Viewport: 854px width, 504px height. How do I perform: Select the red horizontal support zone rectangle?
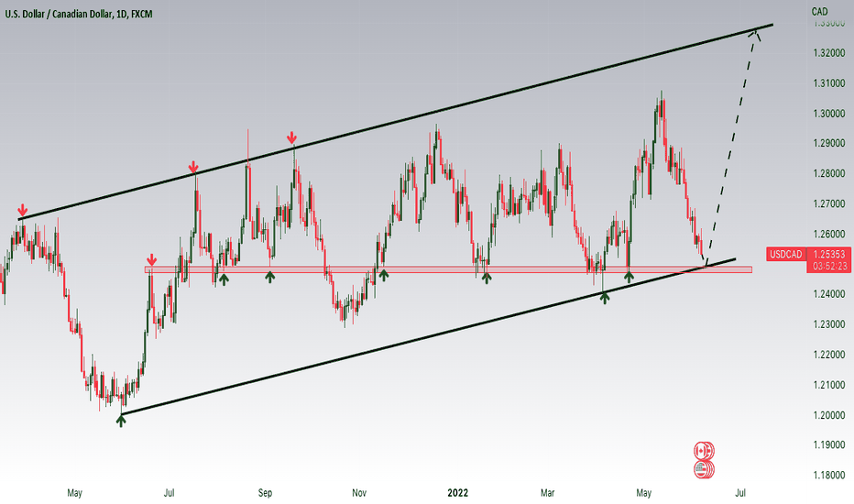click(x=448, y=269)
